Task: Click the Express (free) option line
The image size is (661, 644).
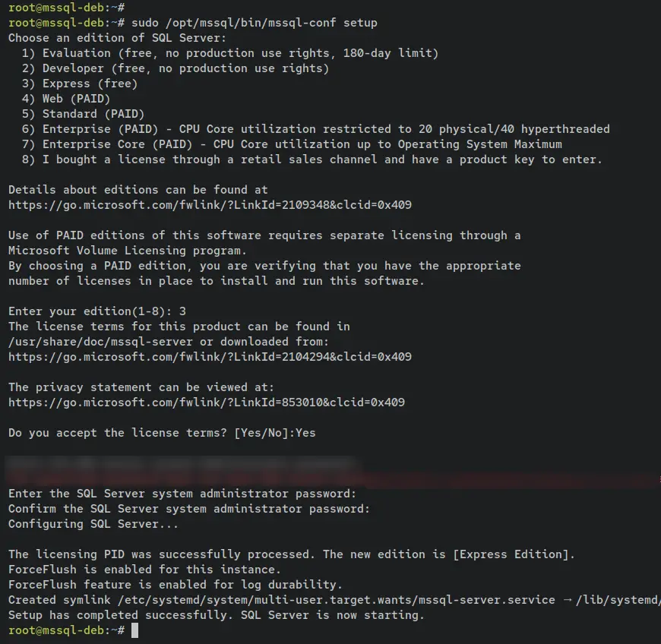Action: [80, 84]
